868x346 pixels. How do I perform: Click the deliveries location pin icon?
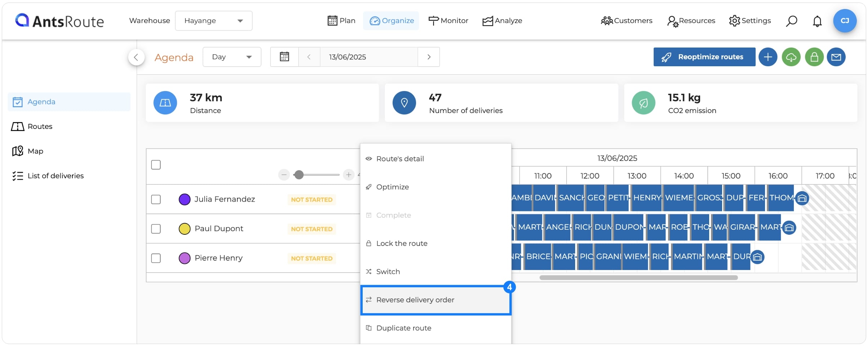(404, 103)
